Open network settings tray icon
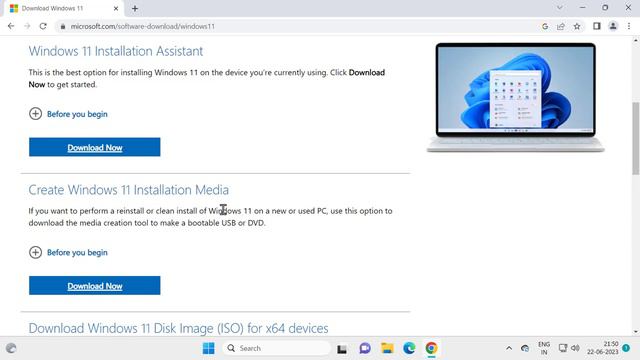Viewport: 640px width, 360px height. point(563,348)
